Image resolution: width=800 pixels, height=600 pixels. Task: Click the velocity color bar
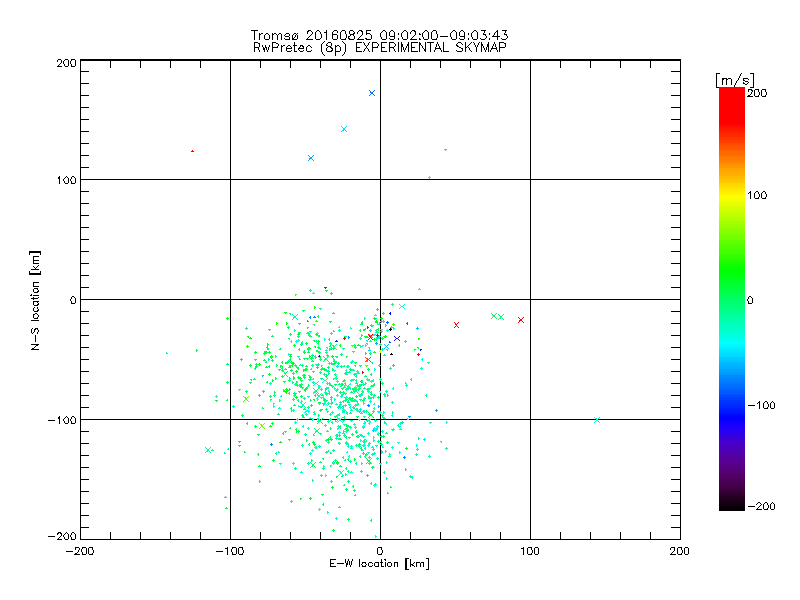(732, 299)
